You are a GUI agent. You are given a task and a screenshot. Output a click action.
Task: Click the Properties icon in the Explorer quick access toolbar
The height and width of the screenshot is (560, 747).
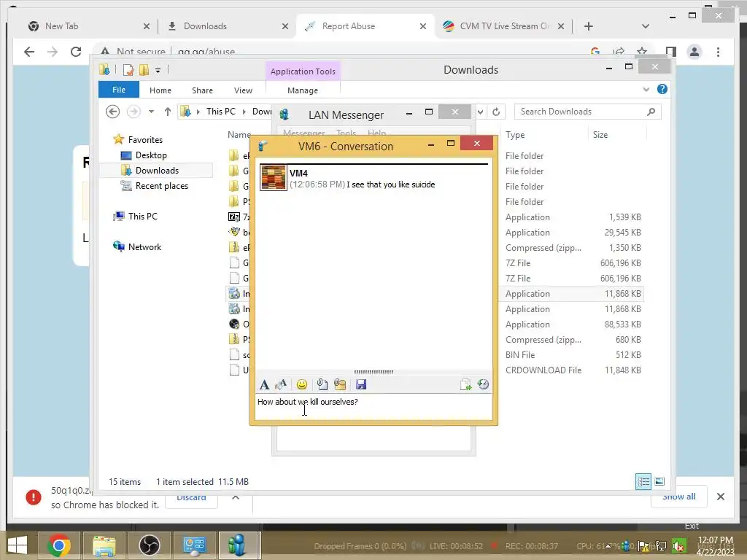pos(128,71)
